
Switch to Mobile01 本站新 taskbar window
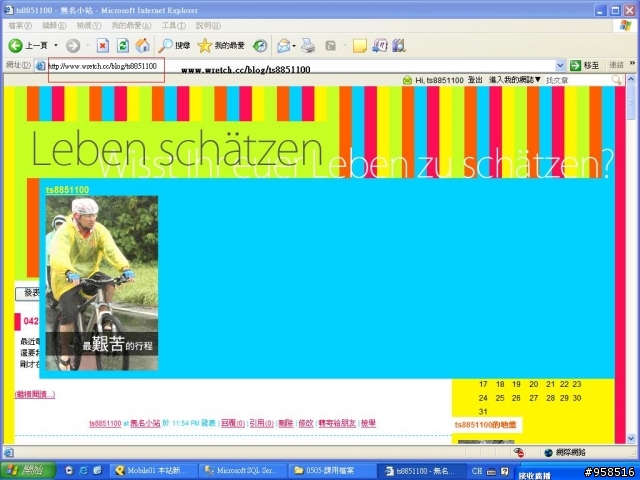click(x=153, y=470)
